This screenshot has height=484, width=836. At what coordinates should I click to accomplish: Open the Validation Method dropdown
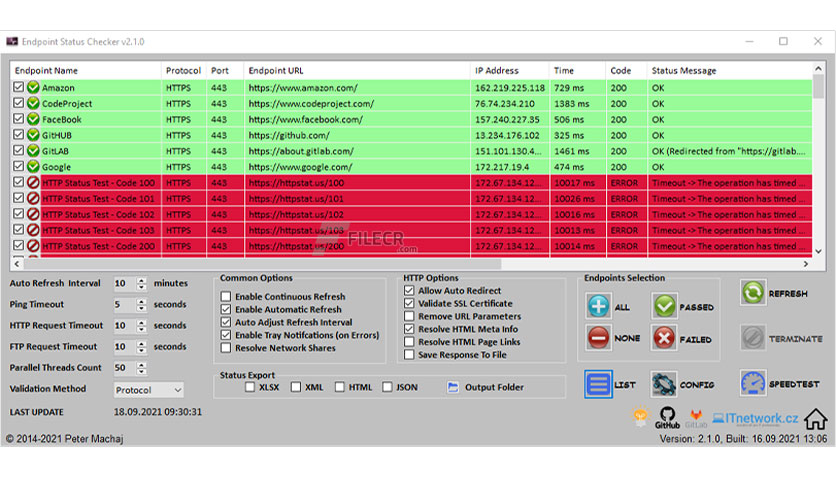tap(148, 390)
